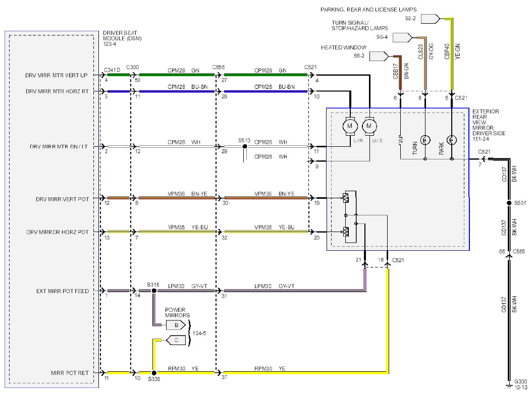Click the MIRR POT RET label
Screen dimensions: 532x394
(x=70, y=373)
